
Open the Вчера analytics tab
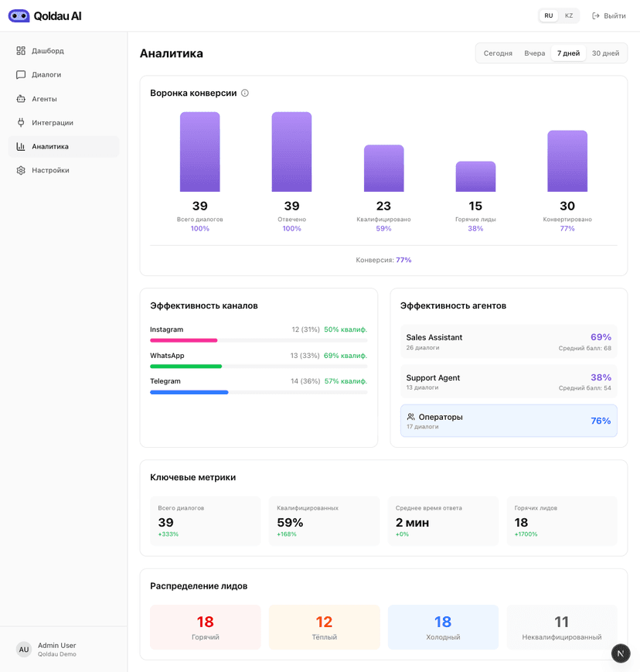535,53
